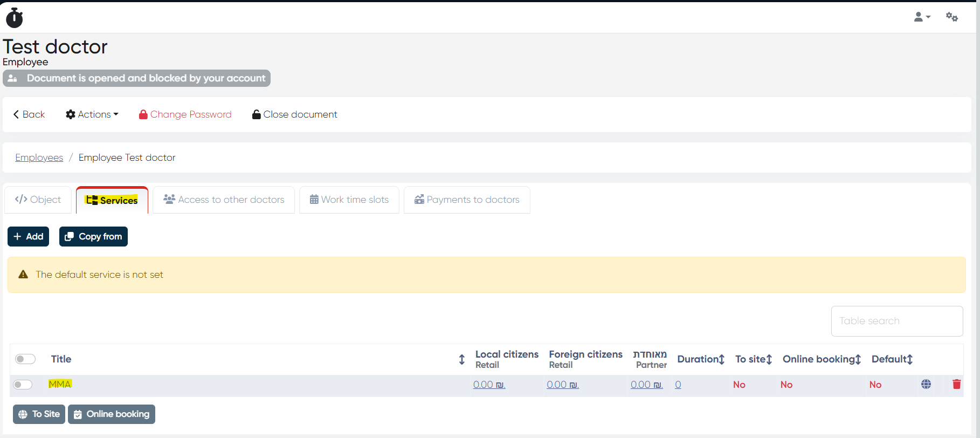Expand the Actions dropdown menu
980x438 pixels.
point(92,114)
